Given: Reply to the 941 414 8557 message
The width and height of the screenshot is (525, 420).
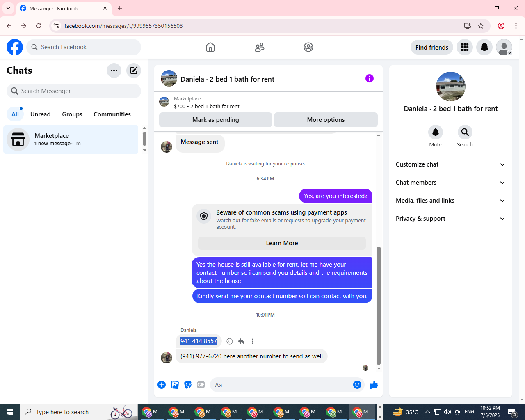Looking at the screenshot, I should click(x=241, y=341).
